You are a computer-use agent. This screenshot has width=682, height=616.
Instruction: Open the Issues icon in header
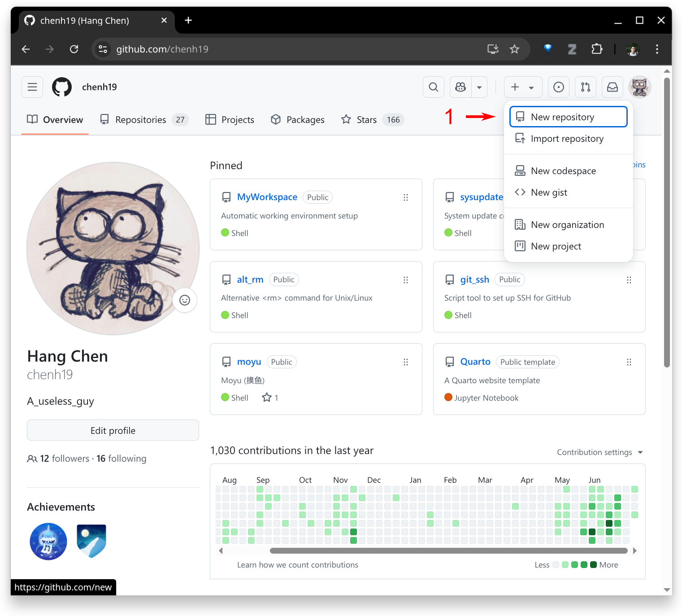pyautogui.click(x=559, y=87)
